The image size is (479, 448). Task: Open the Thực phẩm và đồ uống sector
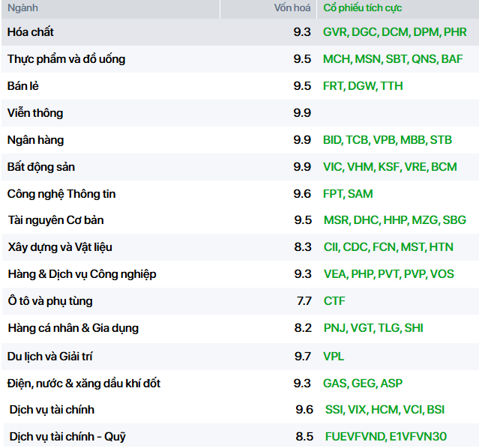point(240,59)
